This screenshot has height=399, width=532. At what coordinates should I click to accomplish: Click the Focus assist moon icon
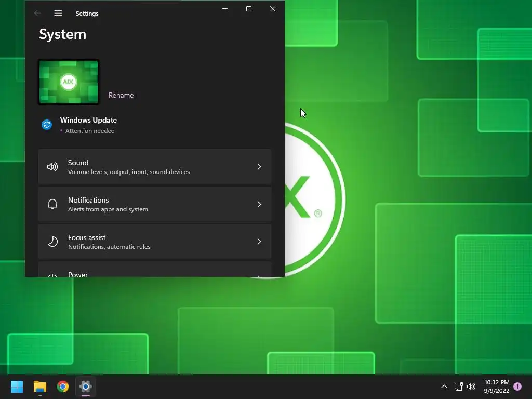(x=52, y=242)
